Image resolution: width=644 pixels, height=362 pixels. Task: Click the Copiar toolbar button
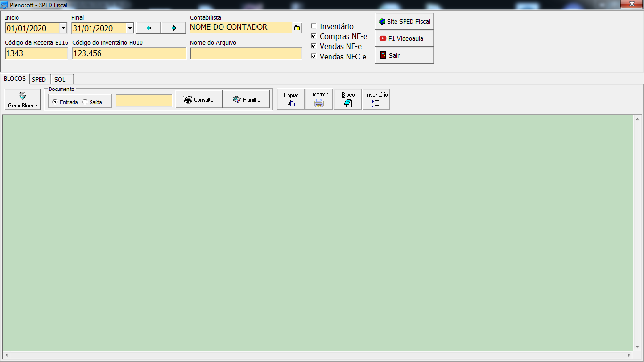(291, 99)
